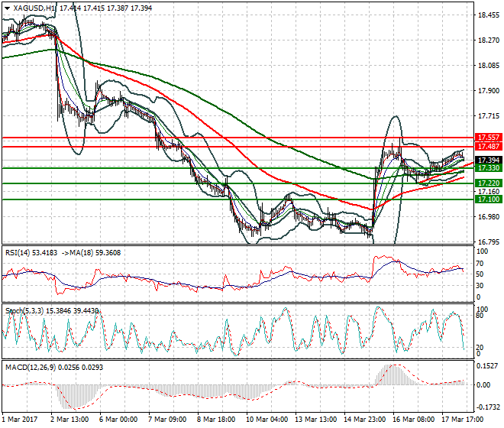Click the triangle arrow beside XAGUSD,H1
This screenshot has width=504, height=428.
(8, 8)
